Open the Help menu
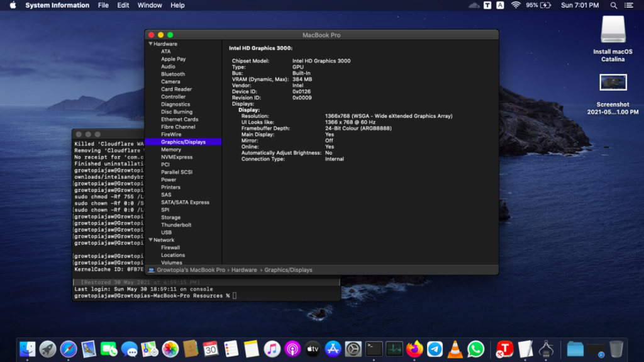 pos(177,5)
